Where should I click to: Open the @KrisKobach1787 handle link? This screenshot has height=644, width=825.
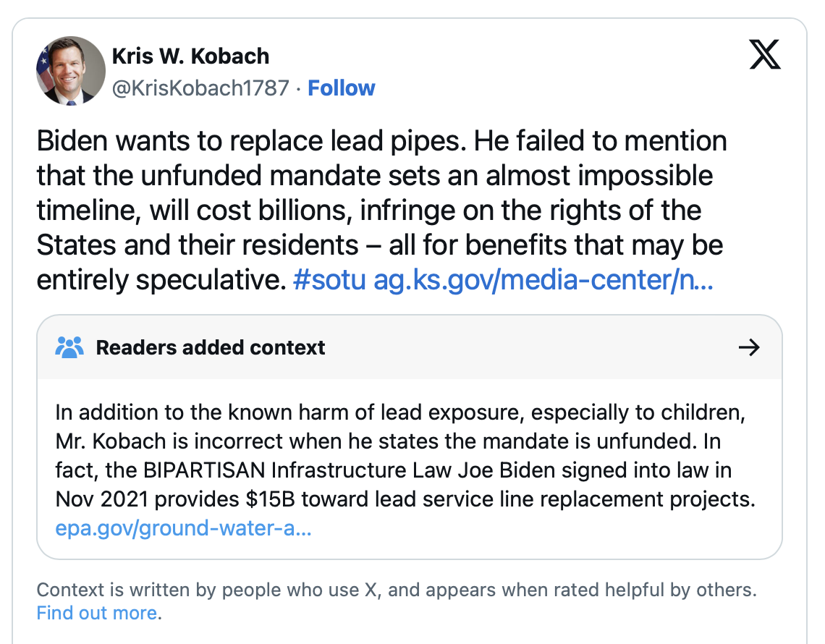pos(200,88)
